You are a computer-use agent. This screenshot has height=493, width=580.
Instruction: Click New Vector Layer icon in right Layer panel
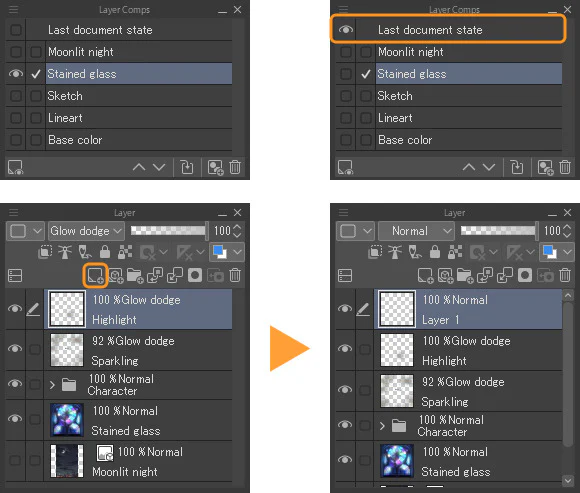446,276
